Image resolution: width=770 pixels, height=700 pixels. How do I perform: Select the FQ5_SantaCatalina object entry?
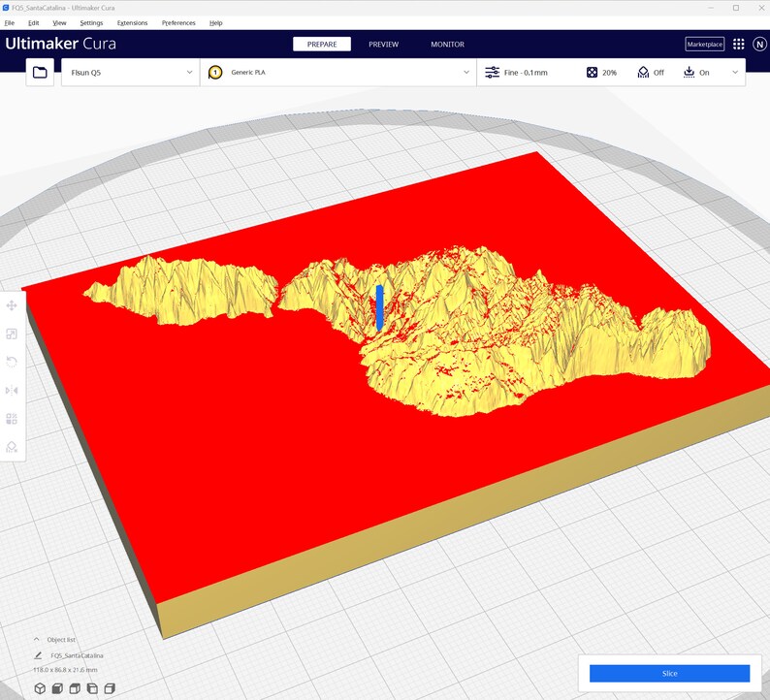click(x=77, y=655)
